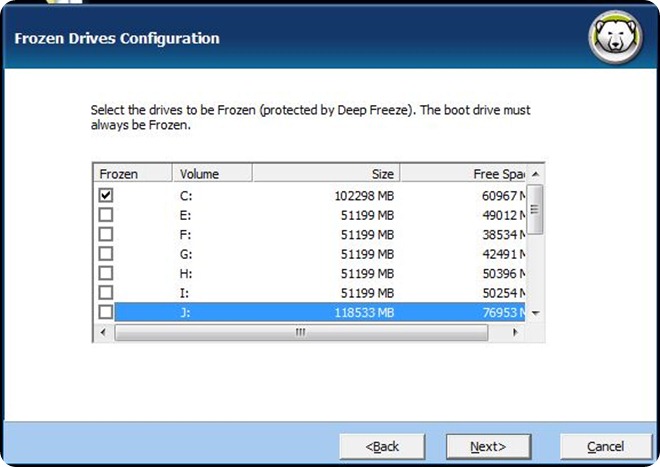660x467 pixels.
Task: Uncheck the Frozen checkbox for drive C:
Action: coord(106,195)
